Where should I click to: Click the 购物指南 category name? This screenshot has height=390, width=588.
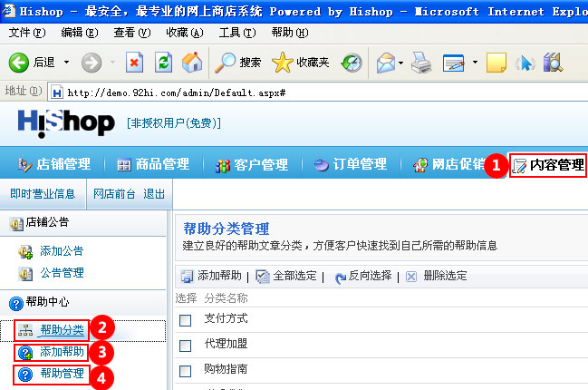226,369
